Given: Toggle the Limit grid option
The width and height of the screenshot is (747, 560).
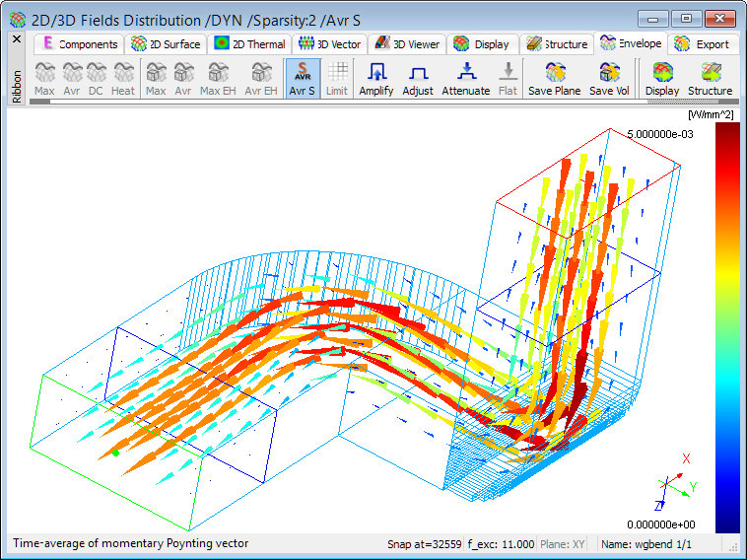Looking at the screenshot, I should point(337,79).
